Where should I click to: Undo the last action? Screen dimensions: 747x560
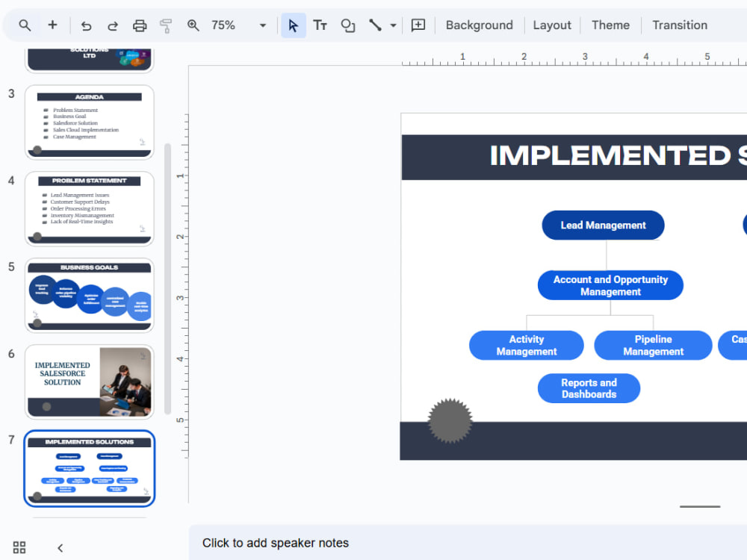pyautogui.click(x=86, y=25)
